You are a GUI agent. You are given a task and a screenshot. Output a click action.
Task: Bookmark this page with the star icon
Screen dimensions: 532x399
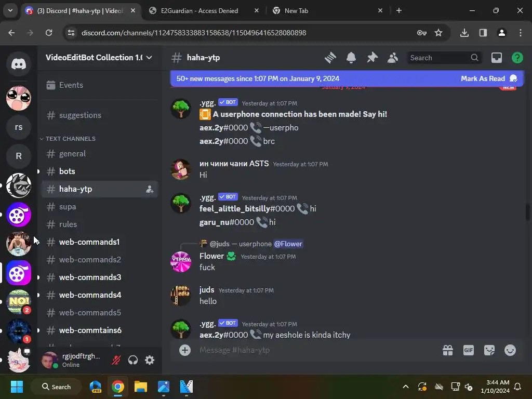(x=438, y=33)
